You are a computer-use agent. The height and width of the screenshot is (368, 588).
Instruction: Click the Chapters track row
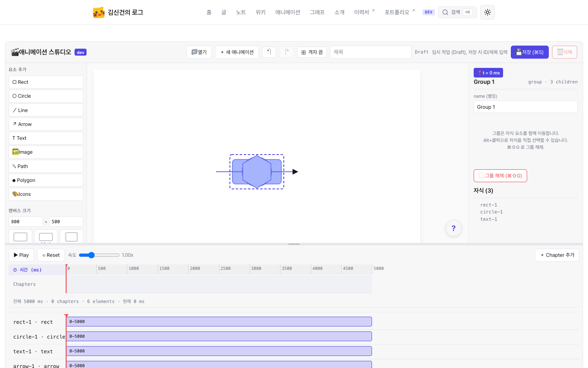click(219, 284)
